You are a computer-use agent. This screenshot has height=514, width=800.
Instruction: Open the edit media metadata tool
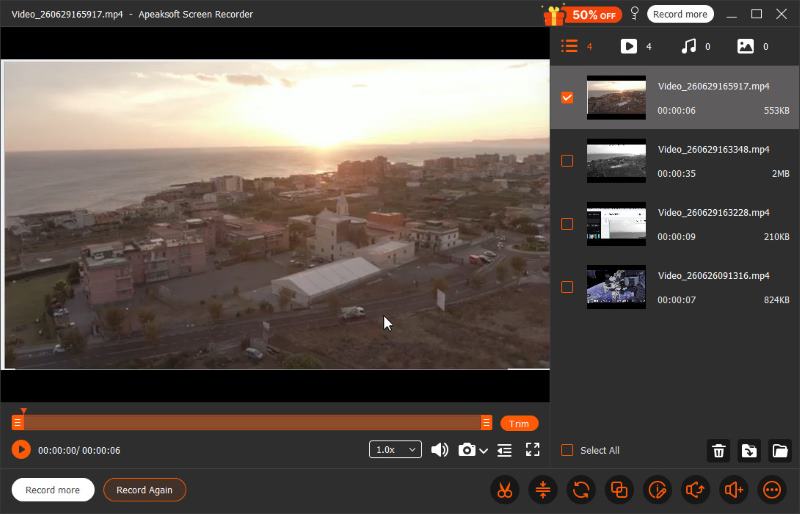tap(657, 490)
